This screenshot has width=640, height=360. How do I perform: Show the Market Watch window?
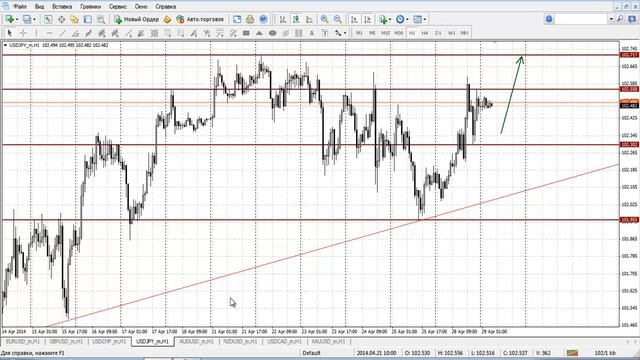tap(48, 19)
